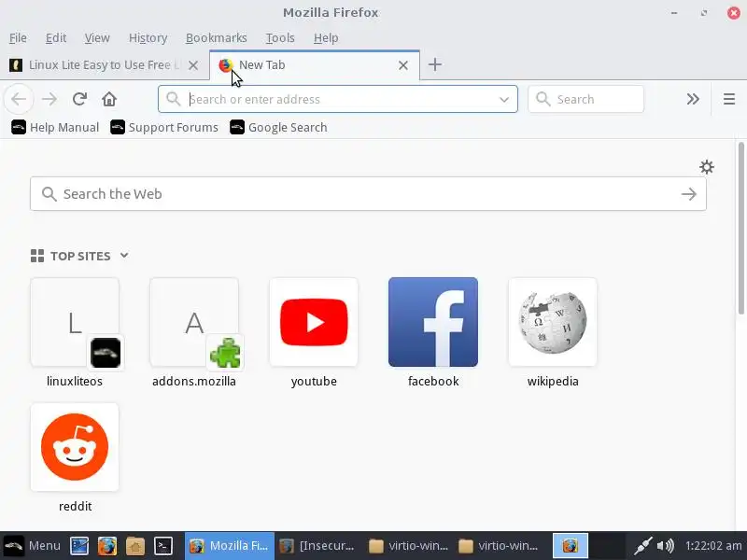Image resolution: width=747 pixels, height=560 pixels.
Task: Open the linuxliteos top site tile
Action: coord(75,322)
